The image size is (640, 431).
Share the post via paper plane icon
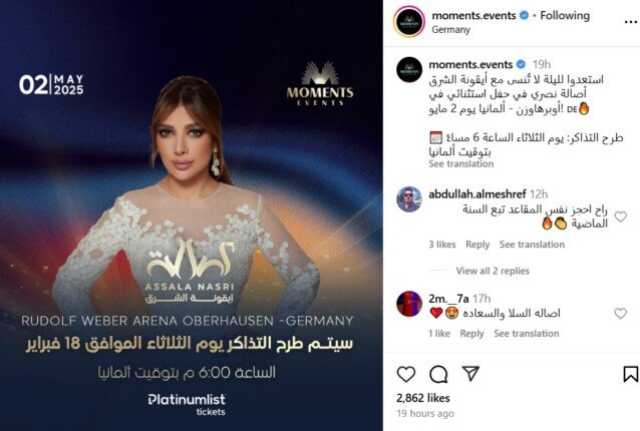[471, 373]
